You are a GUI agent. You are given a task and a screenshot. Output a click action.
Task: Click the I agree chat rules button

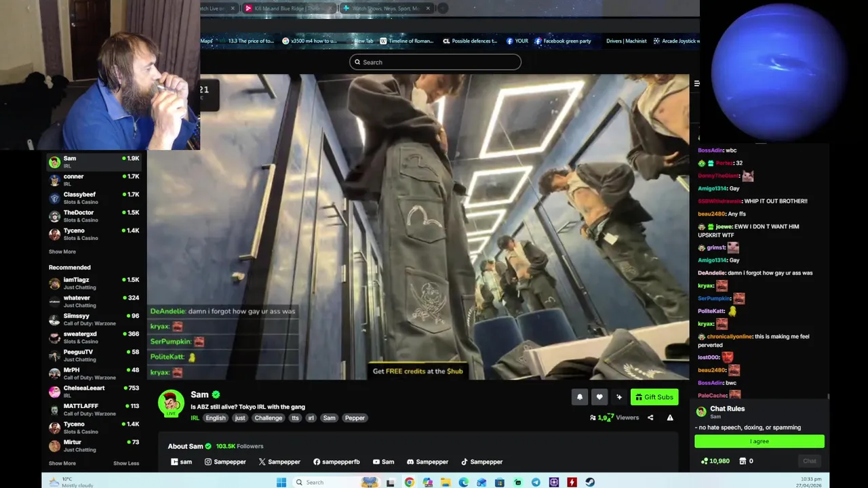pyautogui.click(x=759, y=441)
